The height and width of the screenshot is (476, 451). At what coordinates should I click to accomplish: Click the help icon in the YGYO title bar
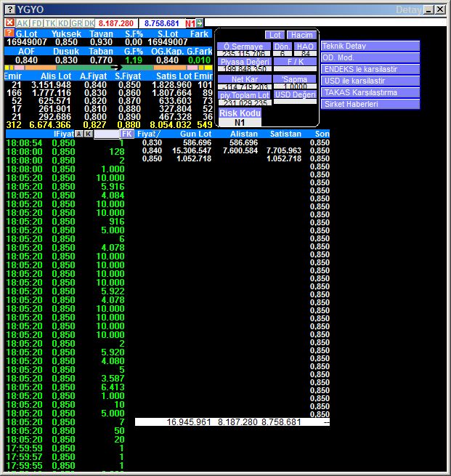[10, 9]
